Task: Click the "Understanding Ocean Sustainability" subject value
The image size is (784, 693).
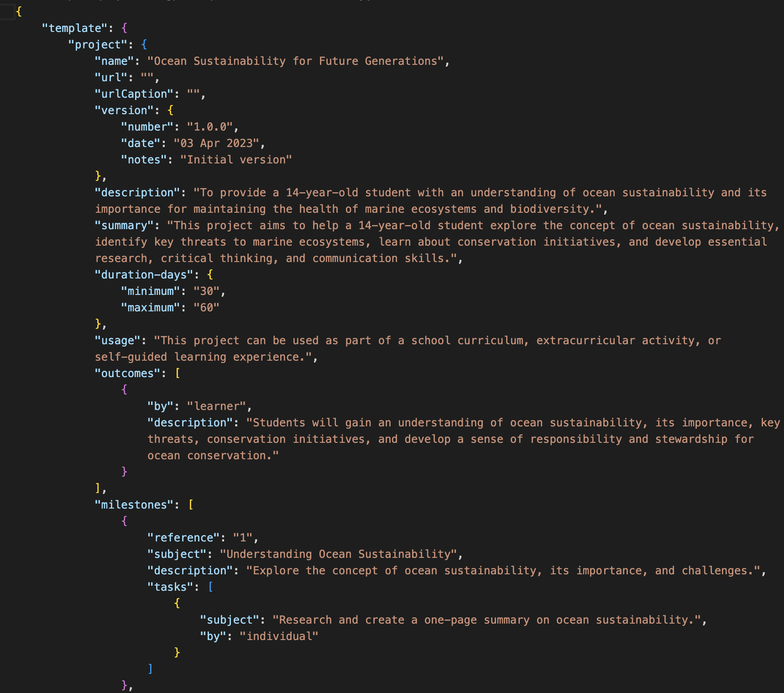Action: 338,554
